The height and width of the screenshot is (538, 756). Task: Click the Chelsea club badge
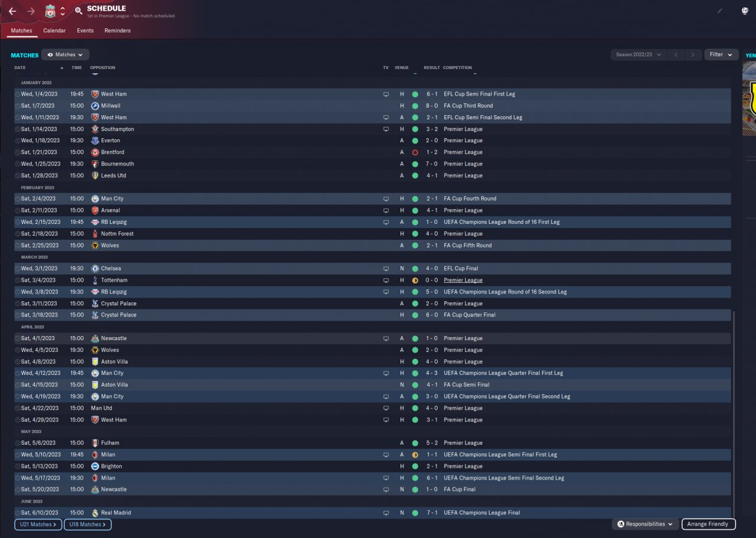[94, 269]
